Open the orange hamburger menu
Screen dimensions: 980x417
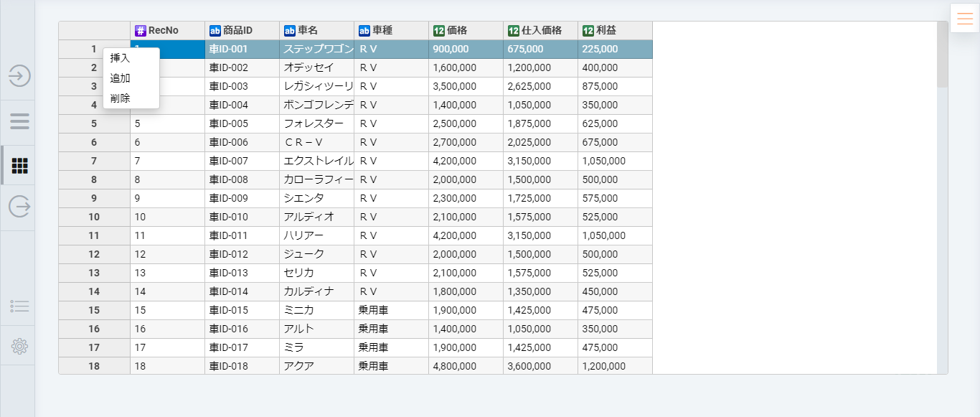pyautogui.click(x=965, y=19)
